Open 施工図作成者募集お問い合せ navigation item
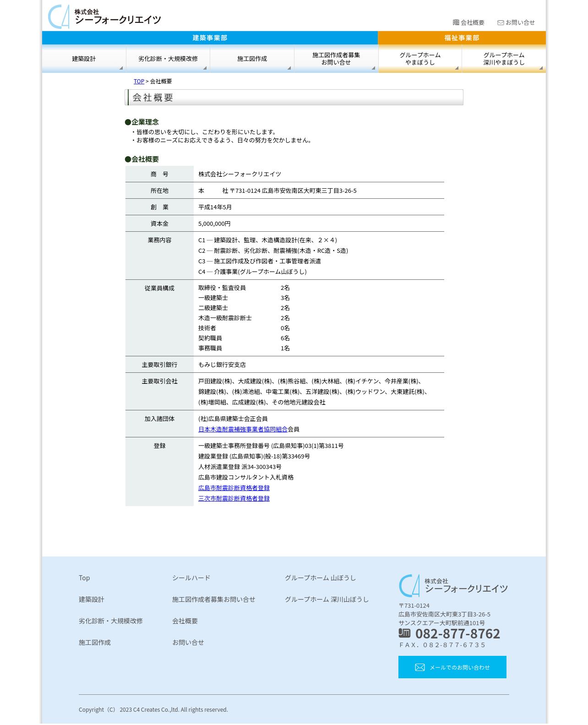Image resolution: width=588 pixels, height=725 pixels. (336, 59)
